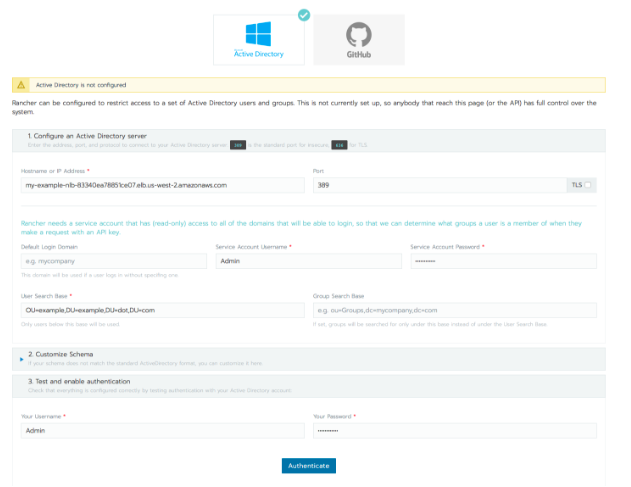The image size is (631, 487).
Task: Click the selected checkmark badge on Active Directory
Action: 304,15
